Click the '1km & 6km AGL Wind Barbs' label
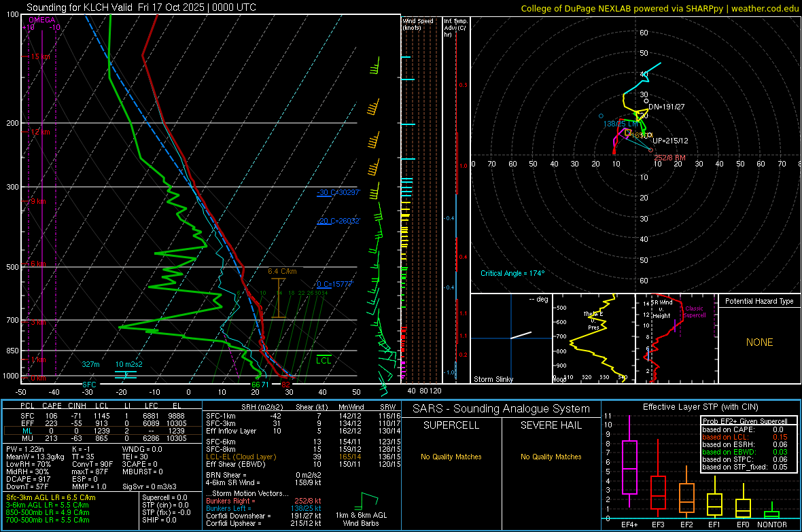 (361, 519)
